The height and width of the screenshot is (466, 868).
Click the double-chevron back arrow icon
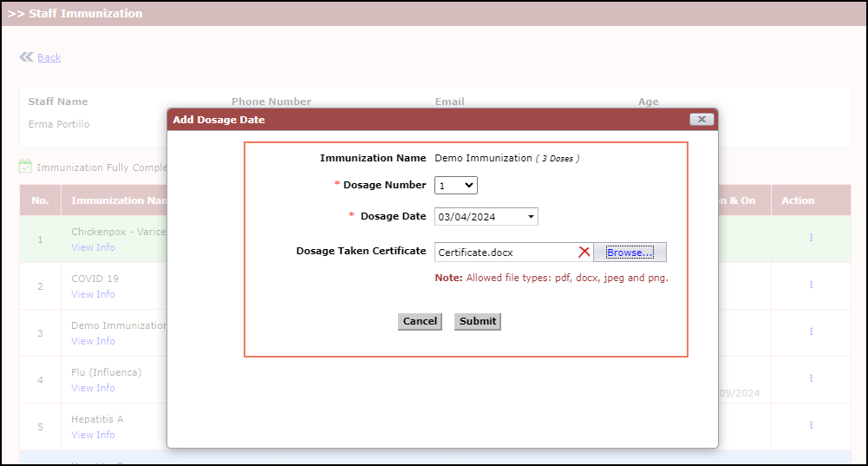click(26, 57)
